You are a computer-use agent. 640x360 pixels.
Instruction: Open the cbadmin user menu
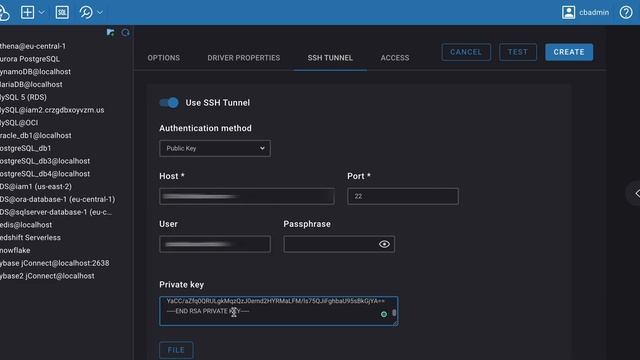(x=585, y=12)
